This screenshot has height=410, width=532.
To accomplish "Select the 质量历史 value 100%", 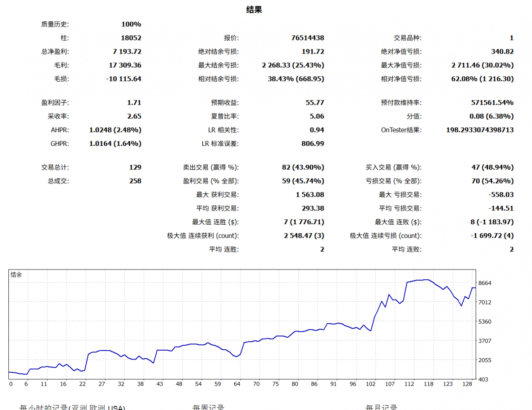I will point(131,24).
